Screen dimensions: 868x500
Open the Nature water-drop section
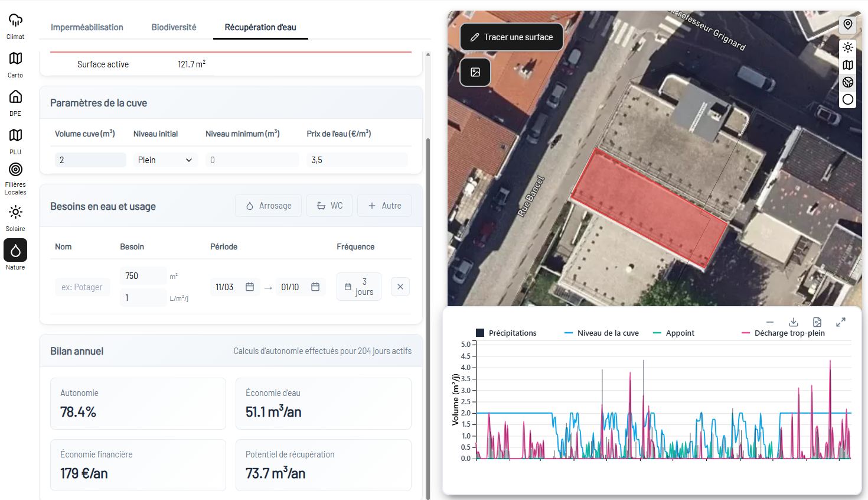tap(15, 251)
